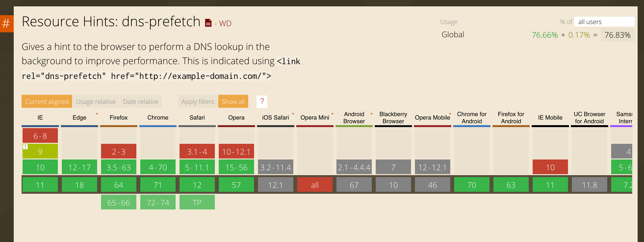The image size is (644, 242).
Task: Select Chrome for Android version 70
Action: (x=472, y=184)
